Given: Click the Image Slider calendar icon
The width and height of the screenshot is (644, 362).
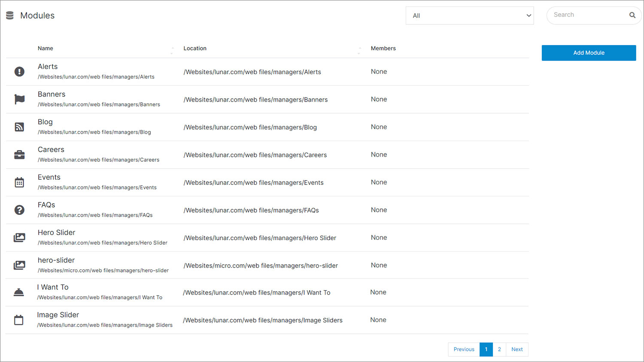Looking at the screenshot, I should click(x=19, y=320).
